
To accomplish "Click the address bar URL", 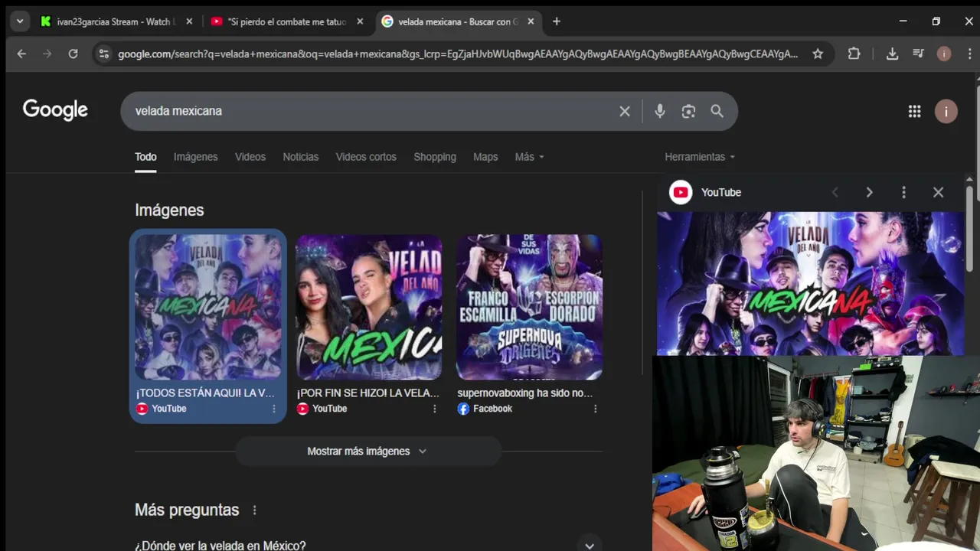I will [458, 54].
